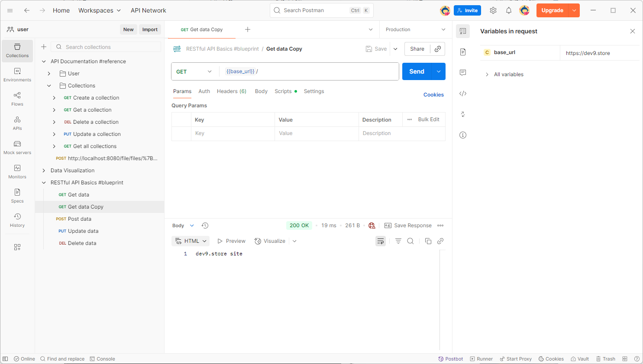Image resolution: width=643 pixels, height=364 pixels.
Task: Open a new request tab with plus
Action: 248,29
